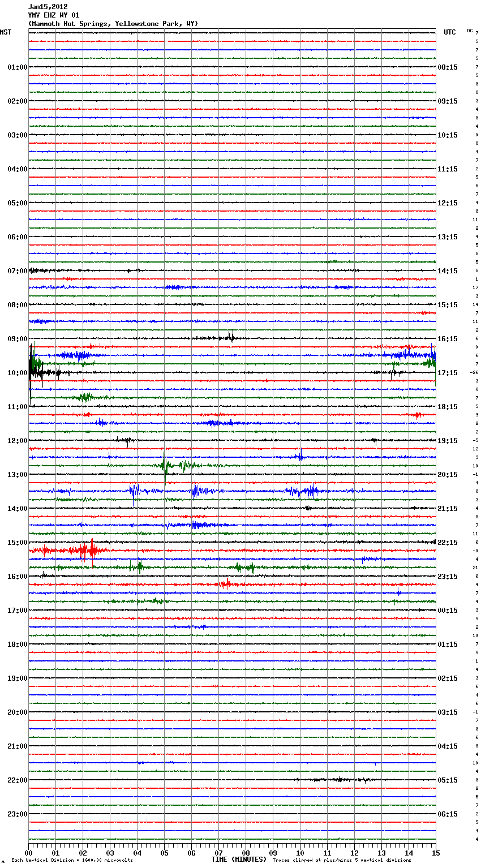481x868 pixels.
Task: Click the 12:15 UTC time label
Action: [448, 203]
